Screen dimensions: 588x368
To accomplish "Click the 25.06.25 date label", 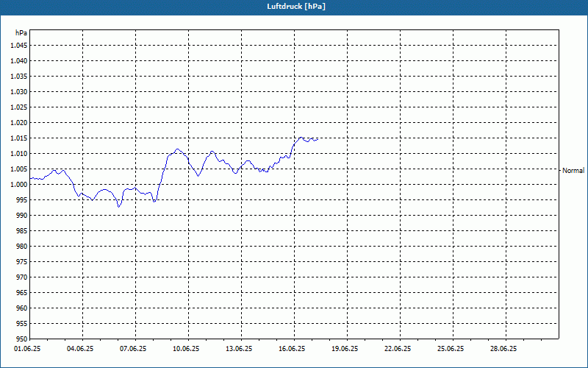I will [451, 349].
